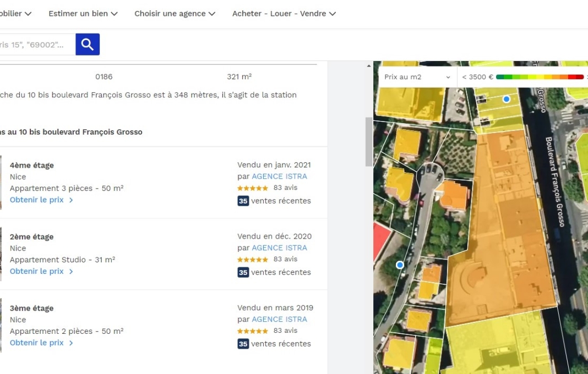The image size is (588, 374).
Task: Click the up arrow above the list scrollbar
Action: click(x=369, y=66)
